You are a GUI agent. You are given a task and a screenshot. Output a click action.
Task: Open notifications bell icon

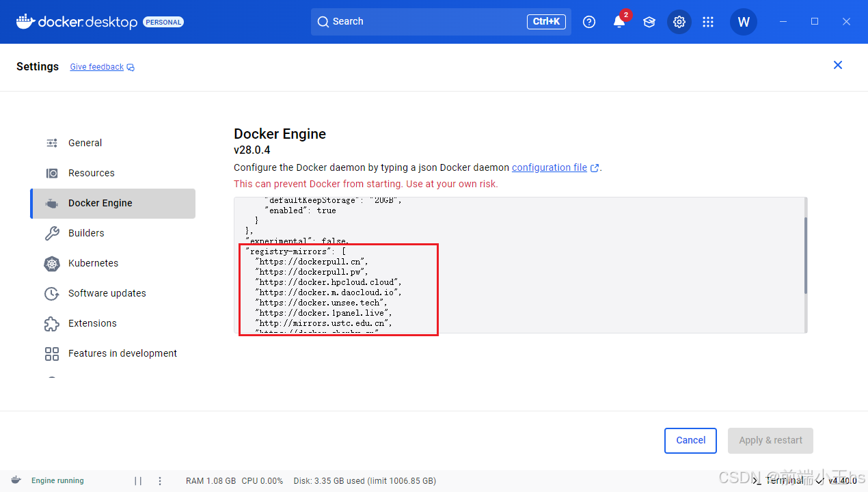tap(619, 22)
